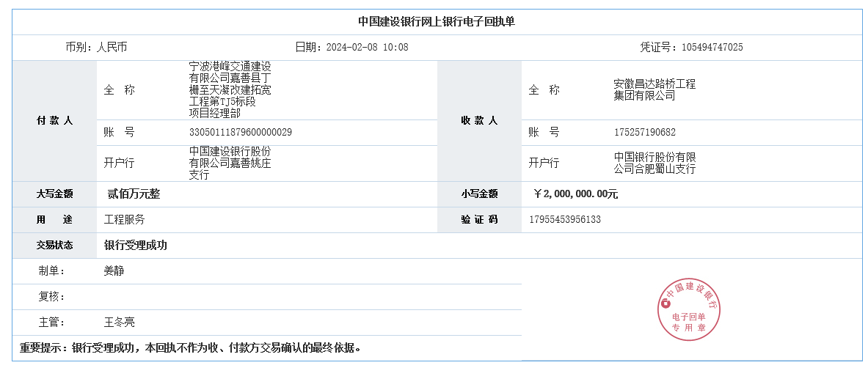Select the payee name 安徽昌达路桥工程集团有限公司

pyautogui.click(x=654, y=89)
